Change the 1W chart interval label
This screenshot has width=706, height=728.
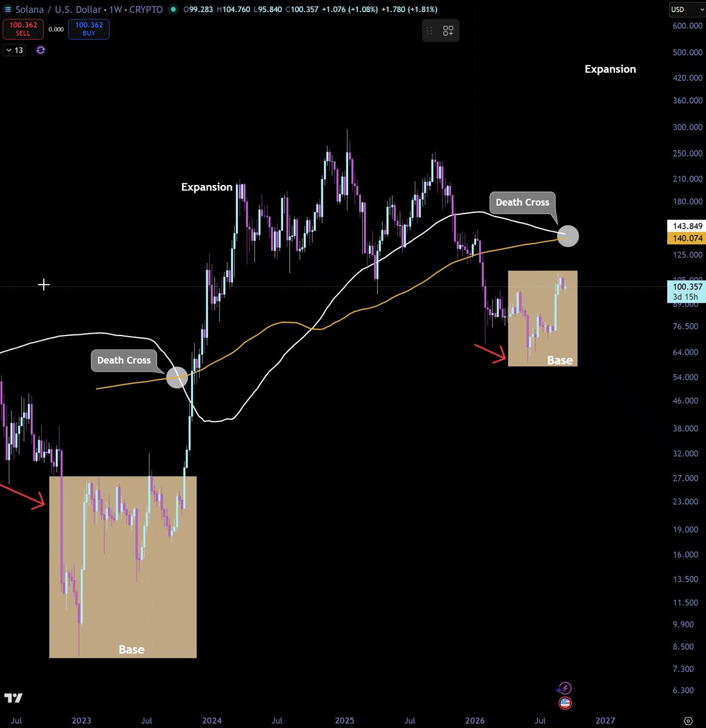[115, 10]
